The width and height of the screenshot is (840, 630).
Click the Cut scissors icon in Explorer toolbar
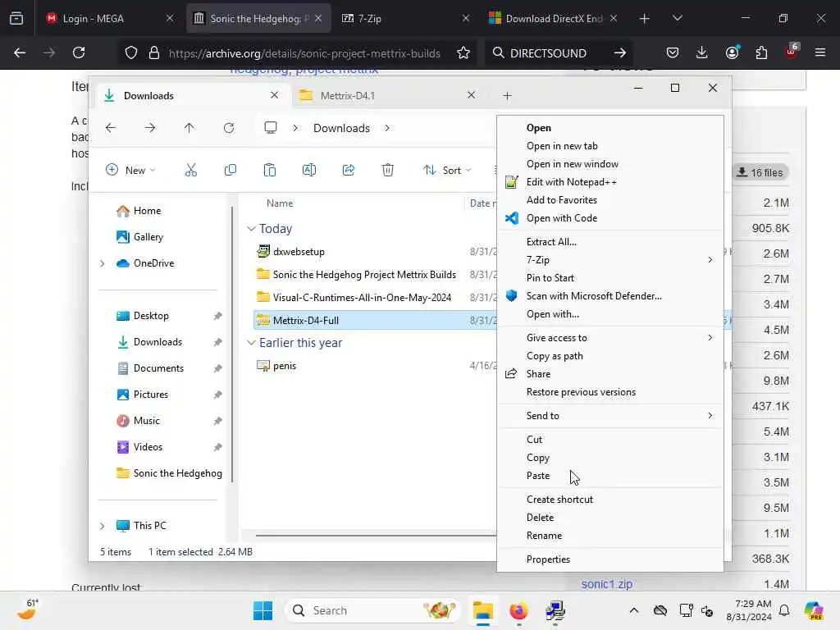pos(190,171)
